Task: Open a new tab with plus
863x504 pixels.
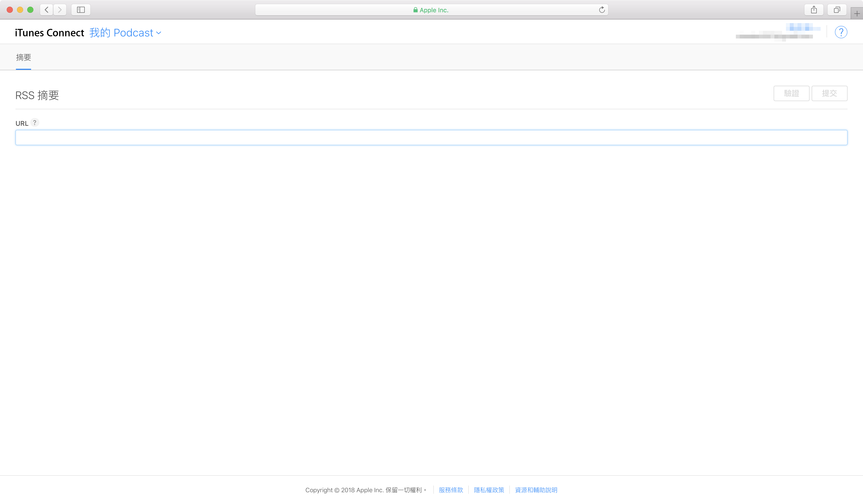Action: (x=857, y=14)
